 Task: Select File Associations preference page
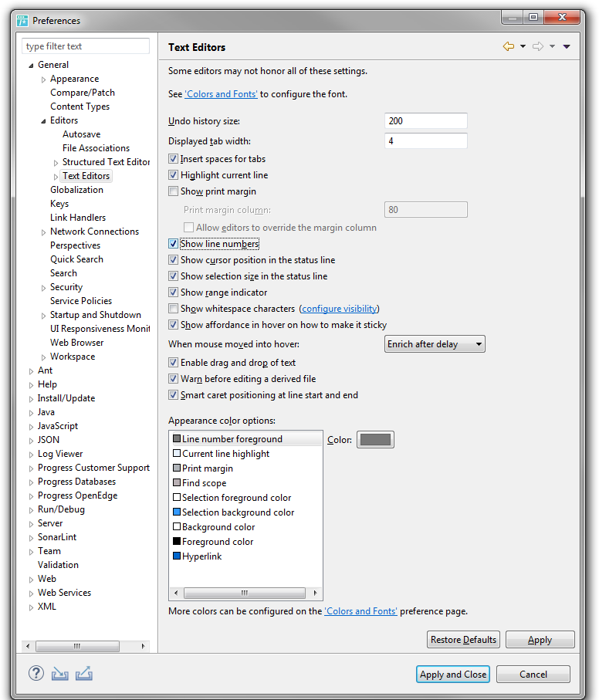(96, 147)
